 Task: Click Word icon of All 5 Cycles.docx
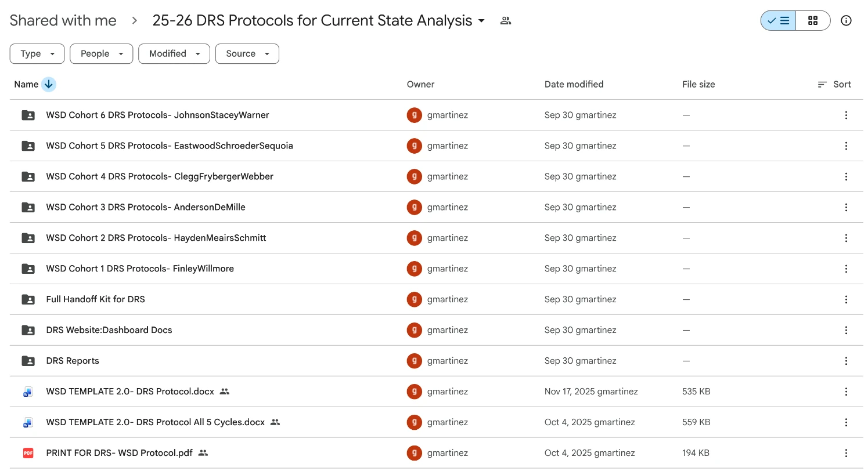coord(28,422)
